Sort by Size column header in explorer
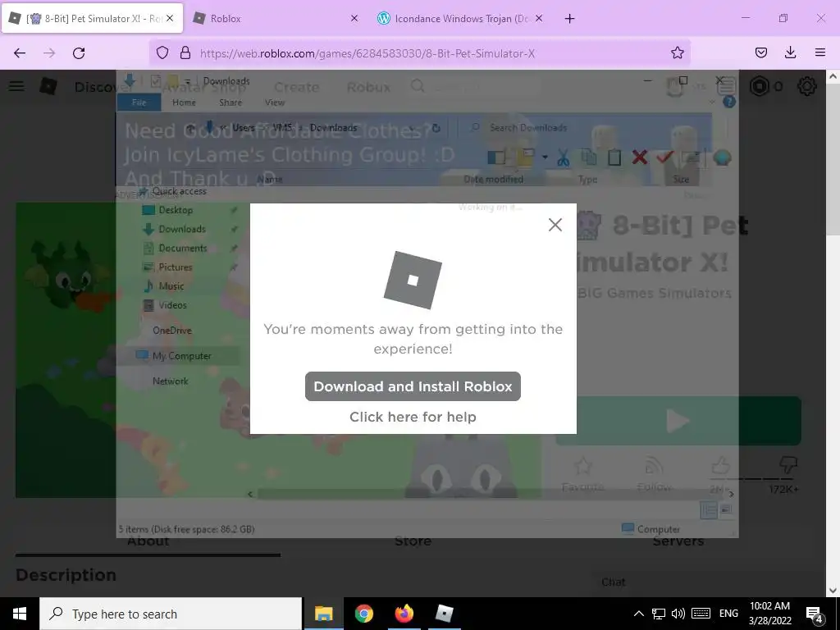Viewport: 840px width, 630px height. point(681,180)
